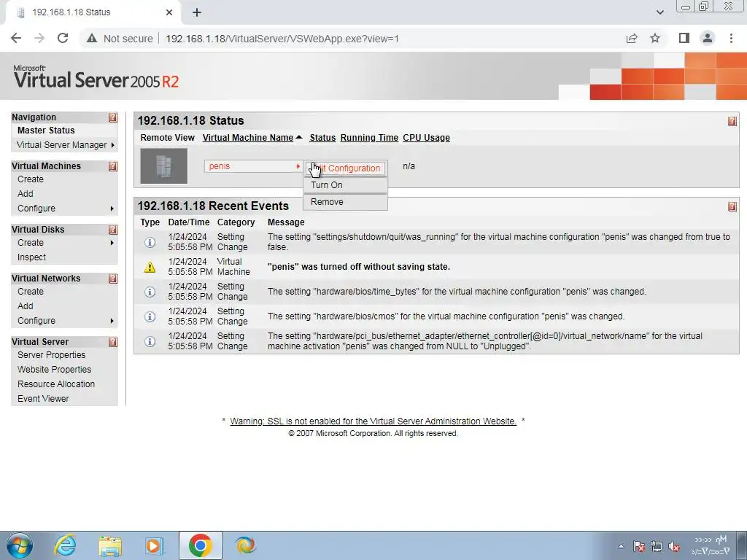747x560 pixels.
Task: Open Windows Media Player from taskbar
Action: pyautogui.click(x=155, y=545)
